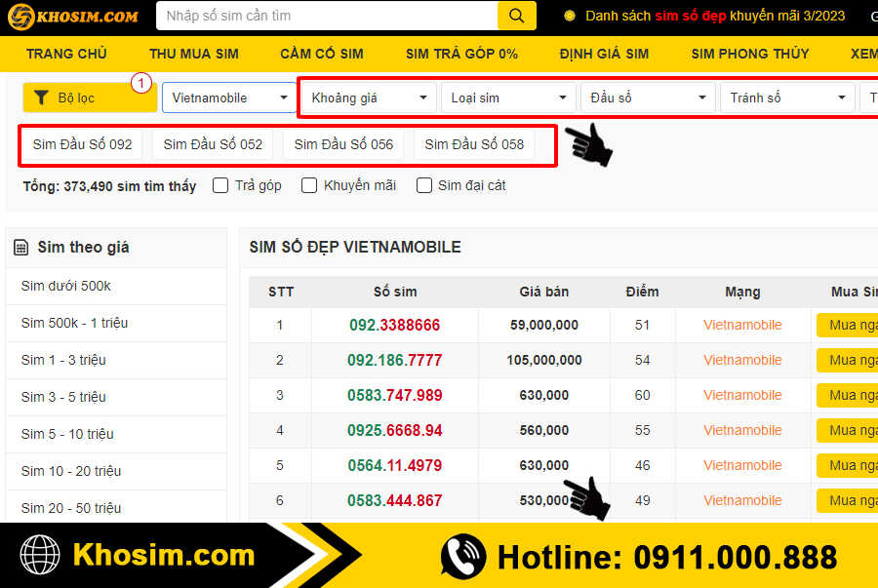Expand the Đầu số prefix dropdown
This screenshot has width=878, height=588.
pyautogui.click(x=648, y=98)
